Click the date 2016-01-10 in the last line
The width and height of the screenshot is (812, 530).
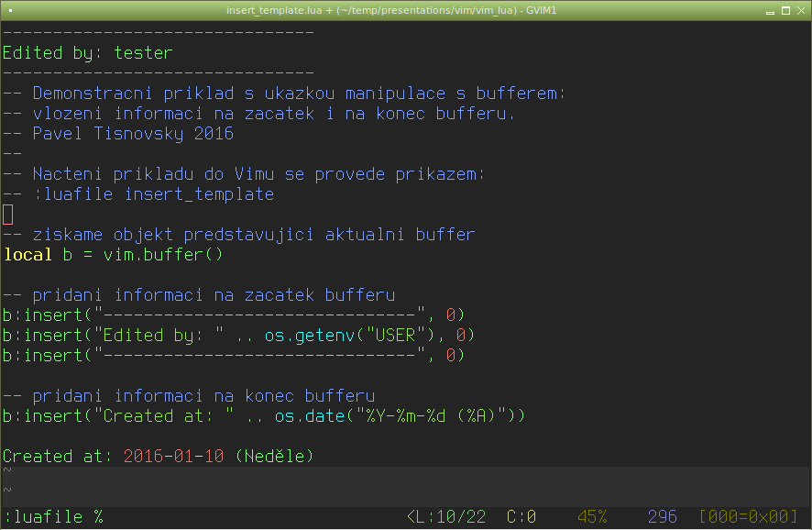coord(173,457)
